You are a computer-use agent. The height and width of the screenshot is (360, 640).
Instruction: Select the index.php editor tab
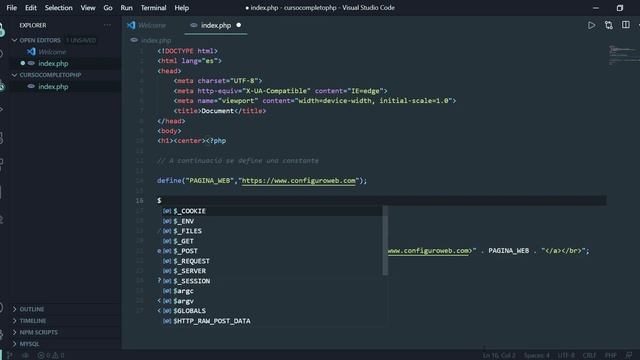tap(216, 25)
